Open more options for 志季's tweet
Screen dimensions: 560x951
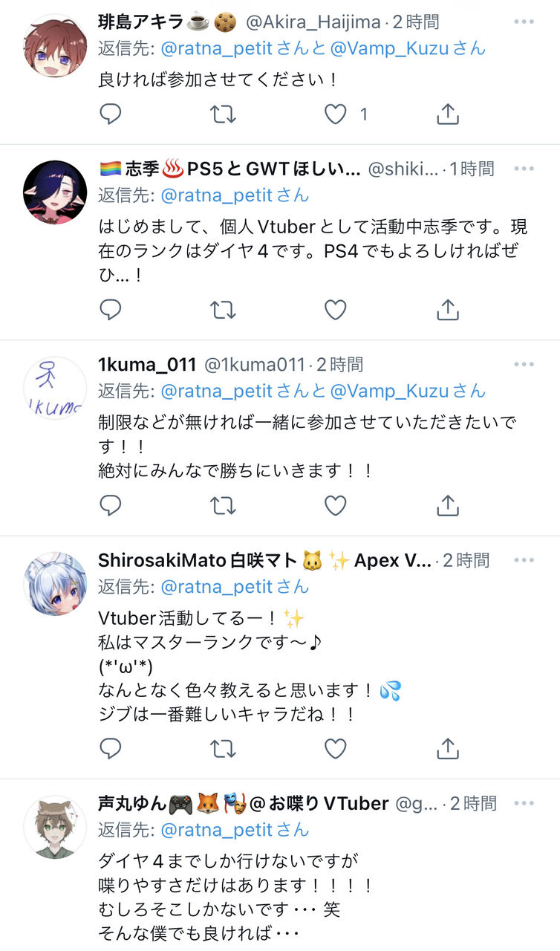coord(524,169)
